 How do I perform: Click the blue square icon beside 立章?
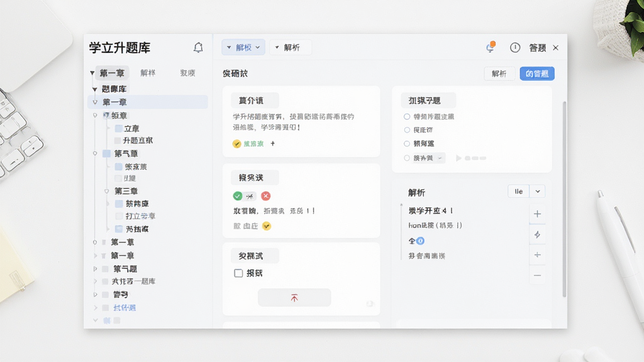pyautogui.click(x=119, y=128)
